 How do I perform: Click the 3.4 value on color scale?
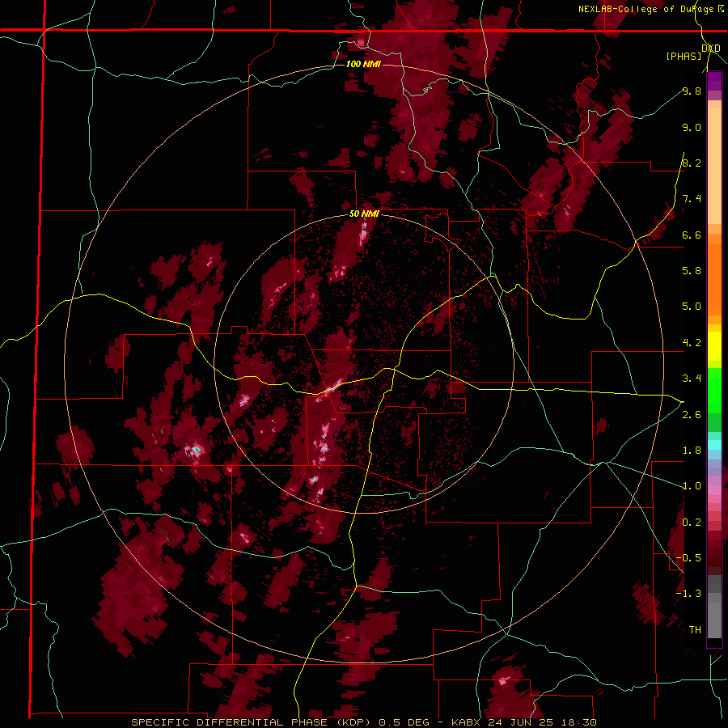692,379
